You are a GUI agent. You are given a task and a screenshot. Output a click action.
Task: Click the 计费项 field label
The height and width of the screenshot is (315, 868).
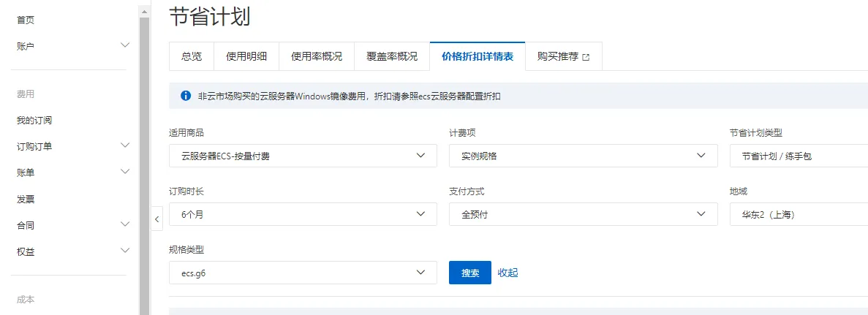coord(462,133)
